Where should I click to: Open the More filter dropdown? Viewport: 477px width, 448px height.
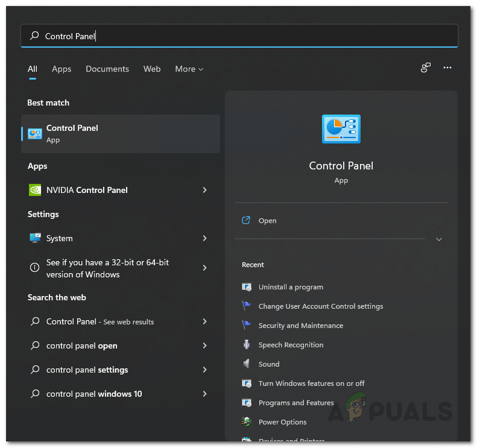(x=189, y=69)
